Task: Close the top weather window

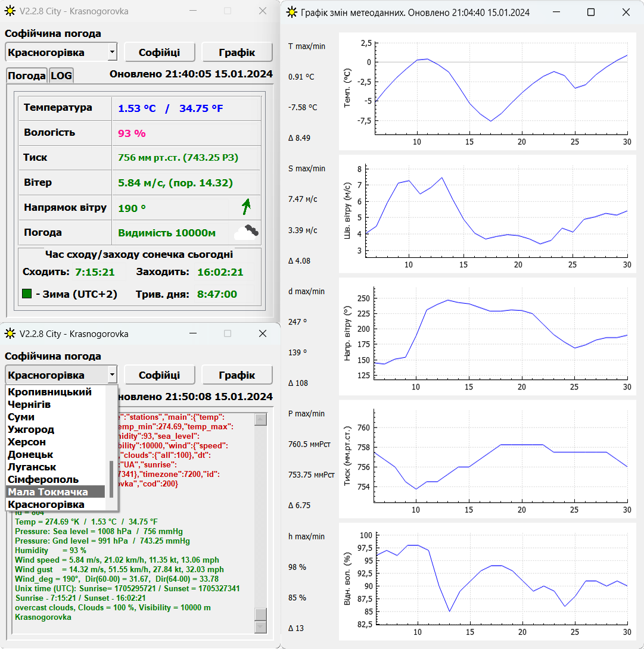Action: (263, 11)
